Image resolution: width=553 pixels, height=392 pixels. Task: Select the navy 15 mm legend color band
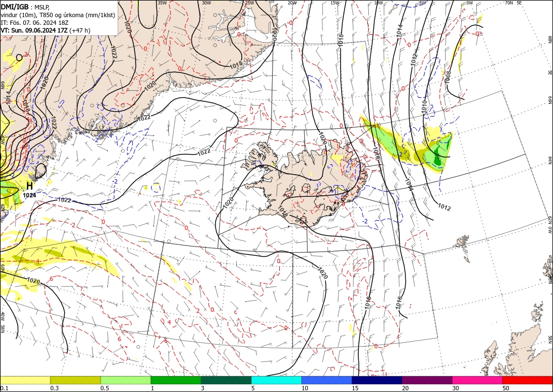click(377, 380)
